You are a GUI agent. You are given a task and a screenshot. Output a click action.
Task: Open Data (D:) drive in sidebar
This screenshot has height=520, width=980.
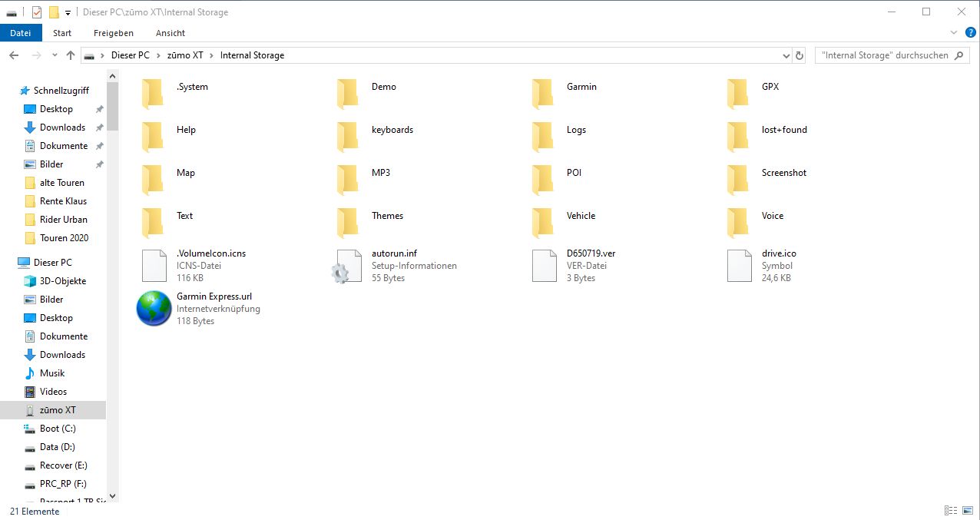coord(57,447)
